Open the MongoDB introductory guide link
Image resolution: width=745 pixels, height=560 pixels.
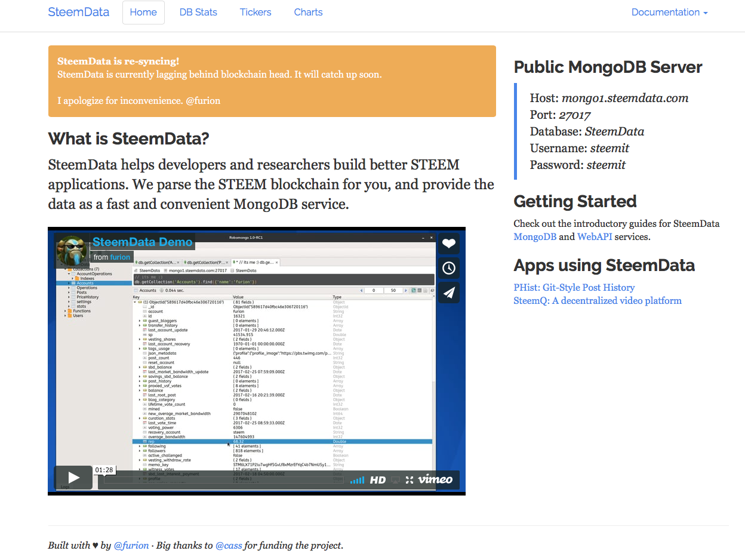point(535,236)
